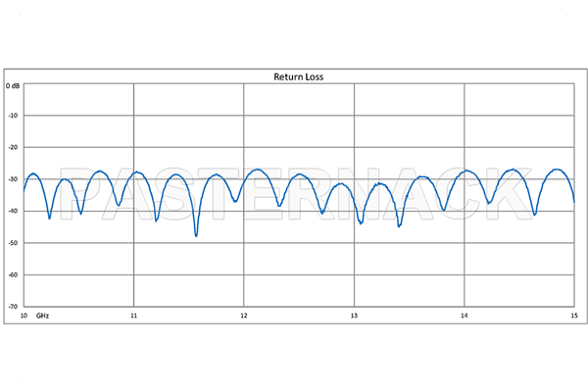Click the 10 x-axis frequency label
Screen dimensions: 588x392
pyautogui.click(x=25, y=317)
